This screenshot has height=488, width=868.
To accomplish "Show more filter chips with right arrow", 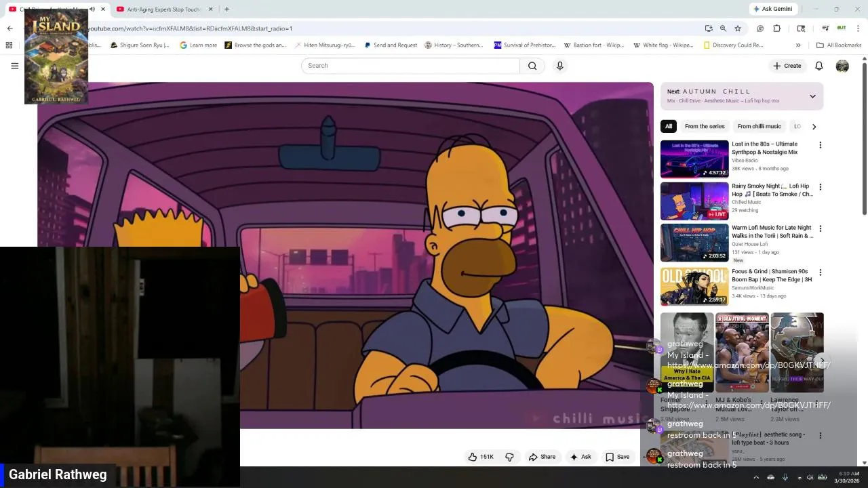I will pos(814,126).
